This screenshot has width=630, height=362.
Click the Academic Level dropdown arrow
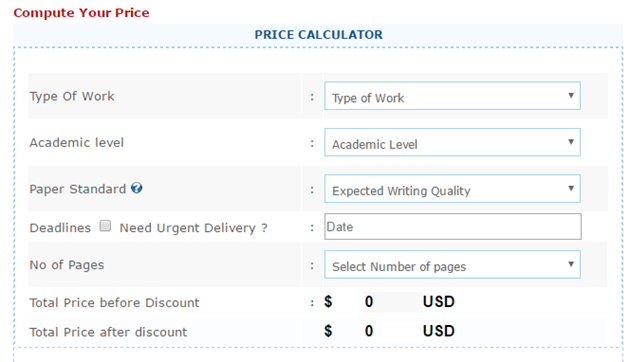[x=571, y=142]
